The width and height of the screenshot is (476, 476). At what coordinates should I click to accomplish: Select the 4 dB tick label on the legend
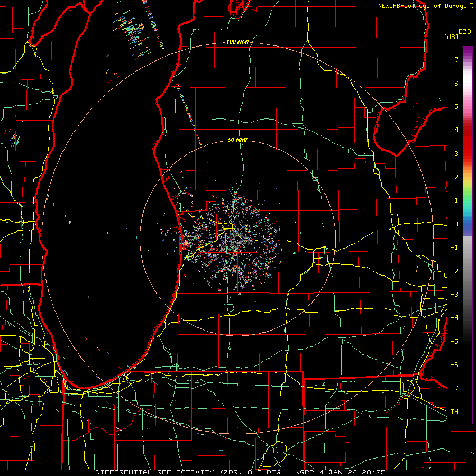coord(456,130)
